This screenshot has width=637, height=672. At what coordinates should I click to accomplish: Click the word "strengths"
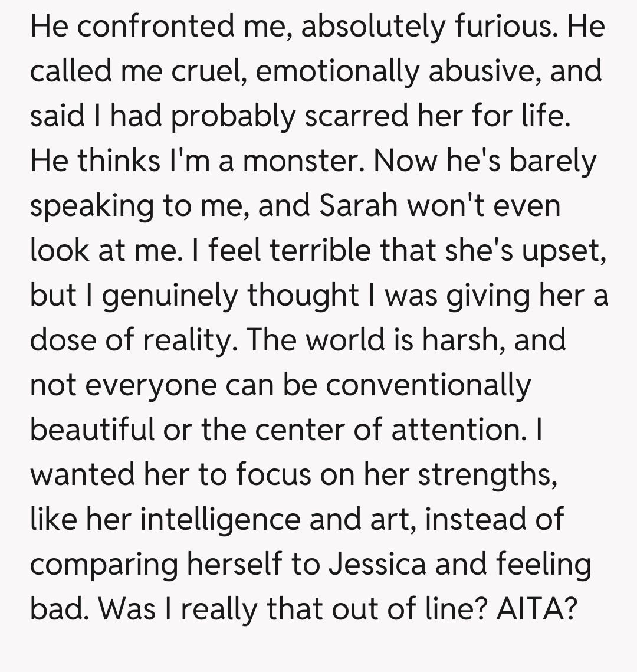coord(487,475)
